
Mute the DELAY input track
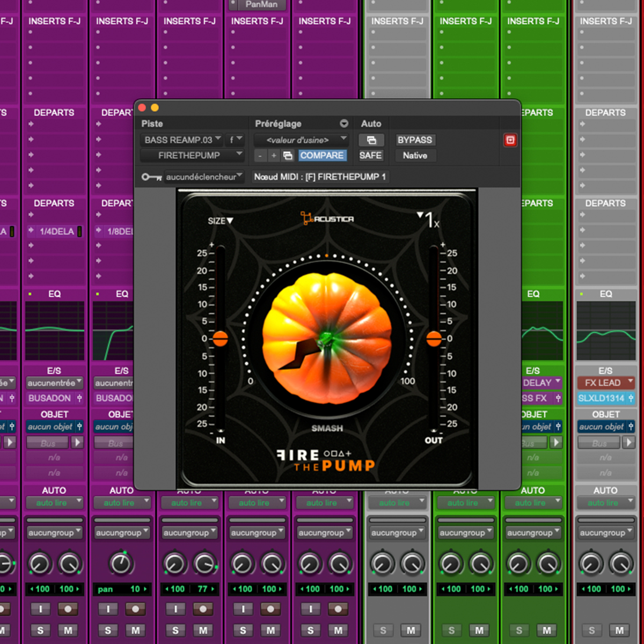(x=547, y=631)
